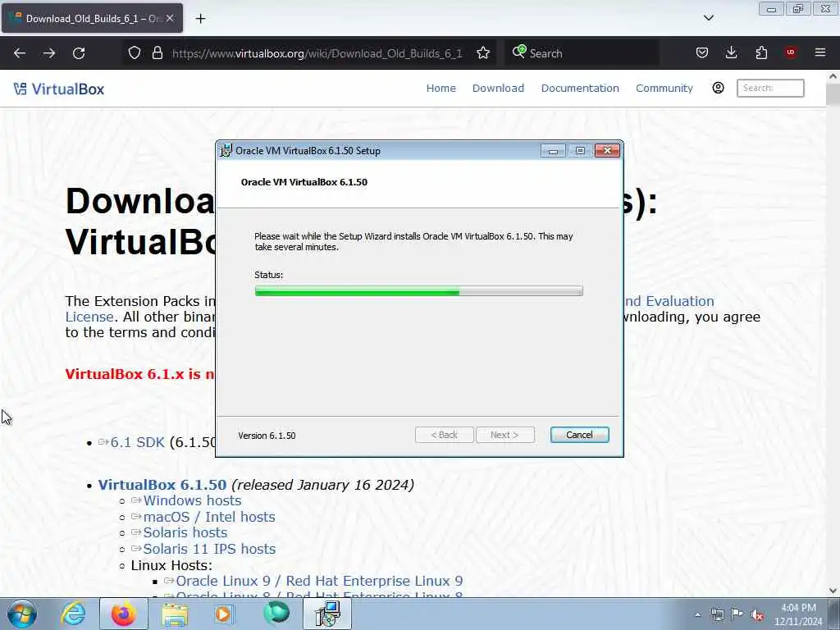The height and width of the screenshot is (630, 840).
Task: Go back with Firefox back arrow
Action: (x=20, y=53)
